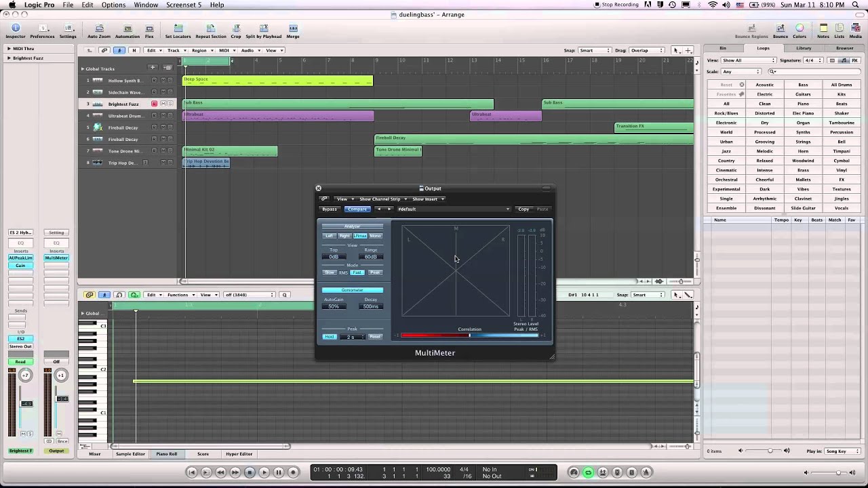The height and width of the screenshot is (488, 868).
Task: Switch to the Score tab
Action: click(203, 454)
